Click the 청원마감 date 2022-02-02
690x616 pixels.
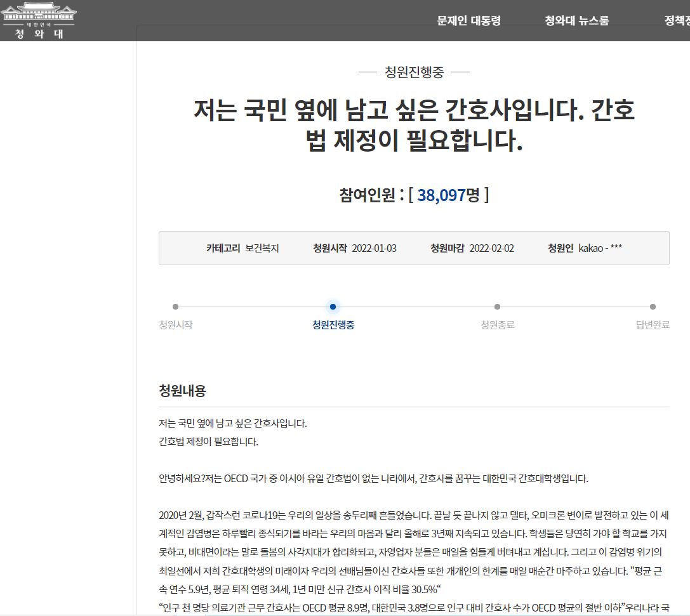click(x=491, y=248)
